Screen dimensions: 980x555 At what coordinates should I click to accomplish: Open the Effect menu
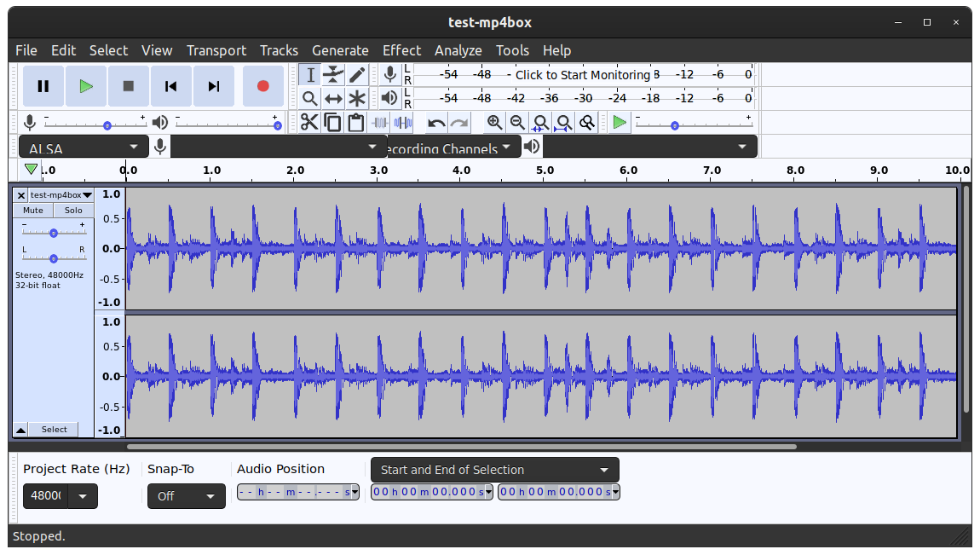pos(402,50)
